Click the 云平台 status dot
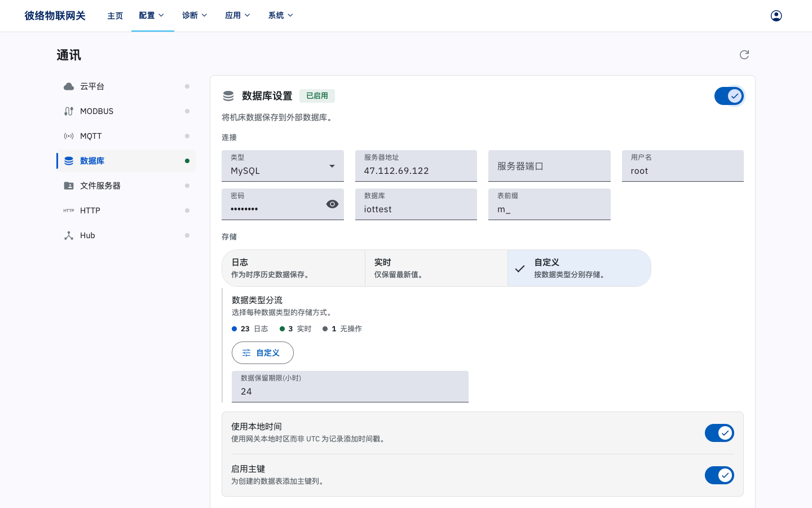Viewport: 812px width, 508px height. (x=187, y=86)
